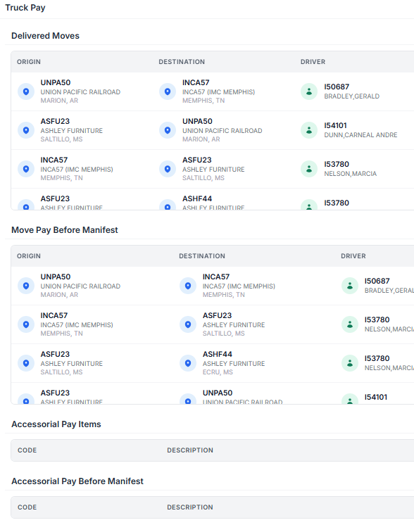Click the ASFU23 Saltillo origin pin in Delivered Moves
Screen dimensions: 414x532
(26, 130)
